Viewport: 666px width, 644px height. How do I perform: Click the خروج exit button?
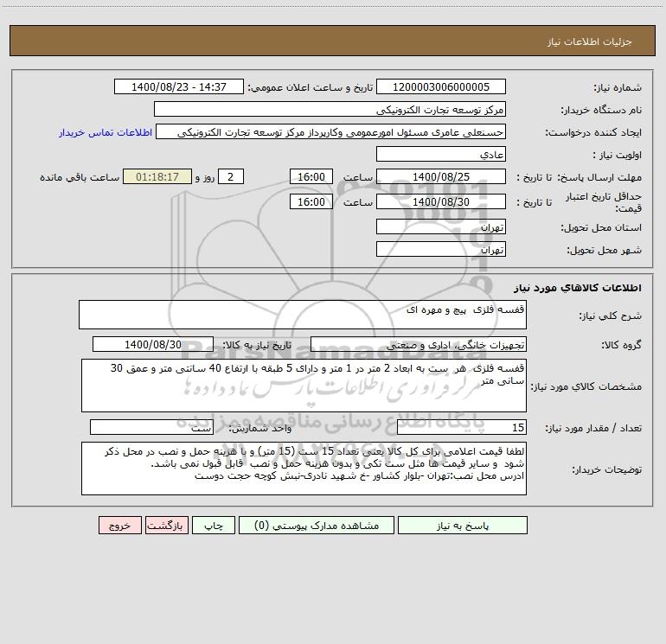(119, 526)
